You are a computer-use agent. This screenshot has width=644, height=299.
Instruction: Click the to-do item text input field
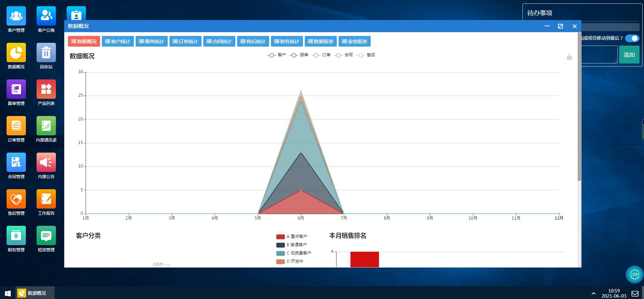click(x=599, y=55)
